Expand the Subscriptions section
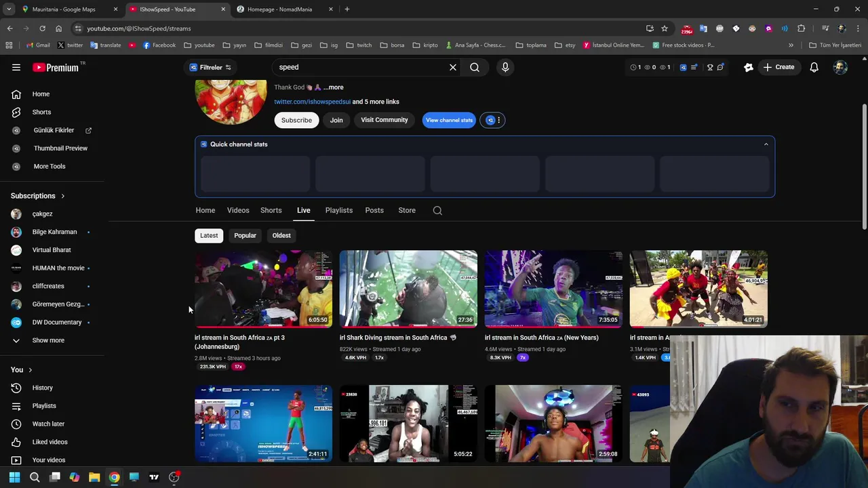The height and width of the screenshot is (488, 868). pyautogui.click(x=38, y=196)
